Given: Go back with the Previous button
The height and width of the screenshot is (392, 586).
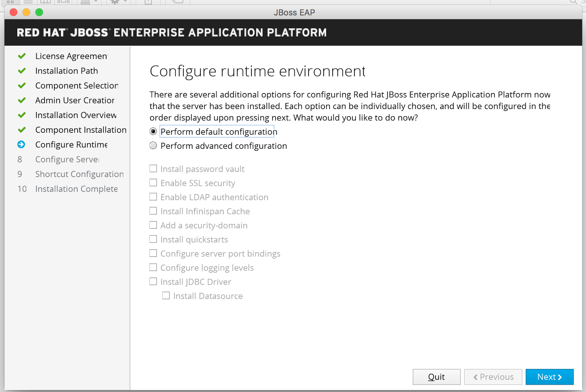Looking at the screenshot, I should (x=493, y=377).
